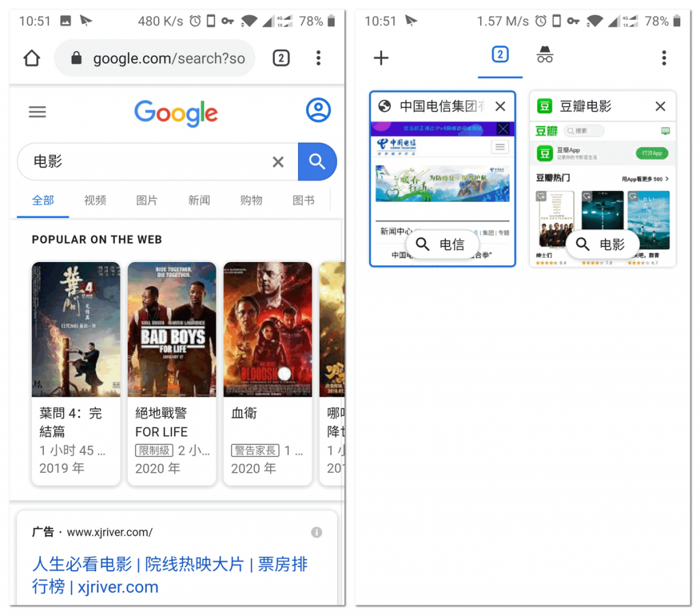700x615 pixels.
Task: Tap the 电影 search chip on 豆瓣 tab
Action: [602, 244]
